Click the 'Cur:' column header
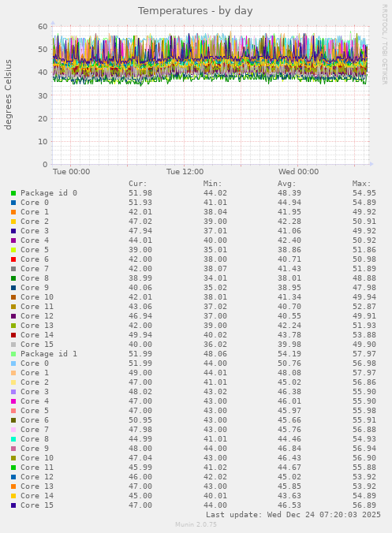 [138, 184]
